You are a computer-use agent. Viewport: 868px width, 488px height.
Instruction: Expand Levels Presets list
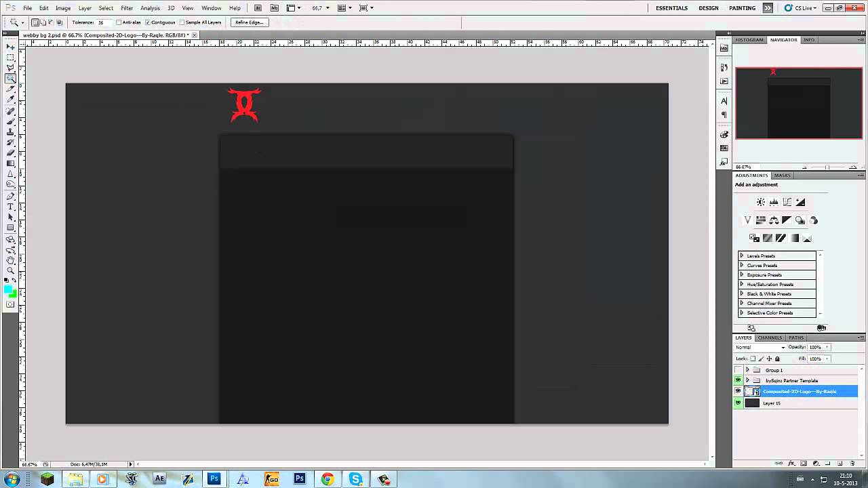pyautogui.click(x=741, y=256)
